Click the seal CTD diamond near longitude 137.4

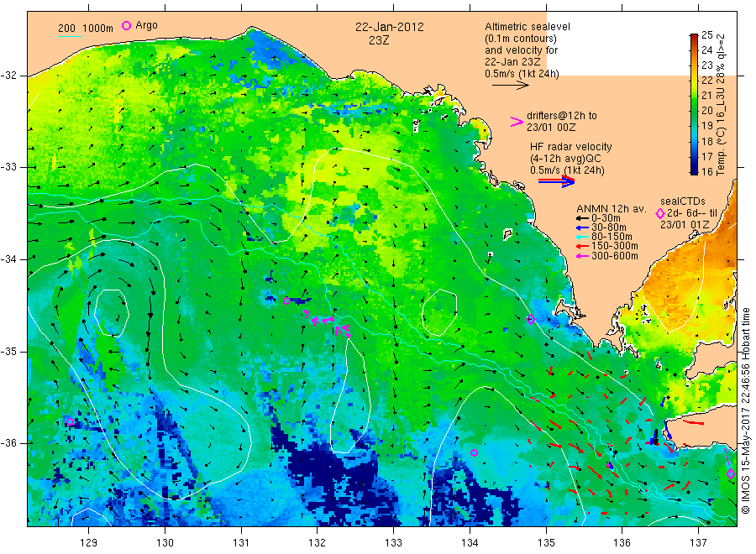[x=731, y=473]
